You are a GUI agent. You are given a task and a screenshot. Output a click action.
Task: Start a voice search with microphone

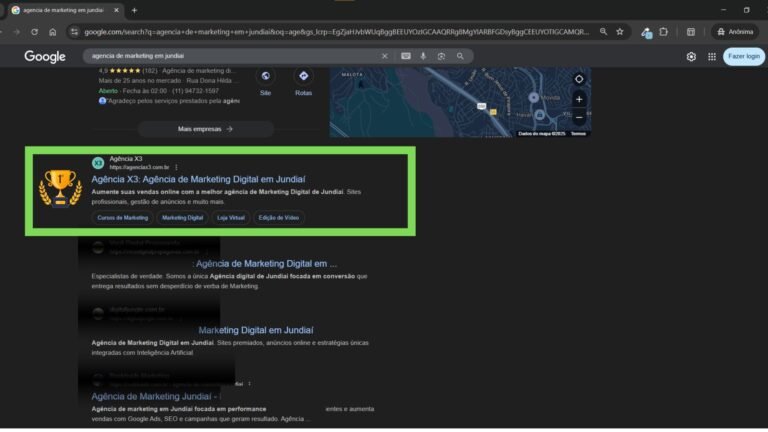click(x=423, y=56)
